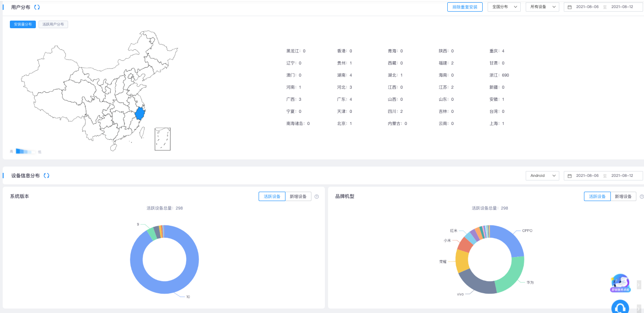Click the 广西：3 entry
The height and width of the screenshot is (313, 644).
click(294, 99)
